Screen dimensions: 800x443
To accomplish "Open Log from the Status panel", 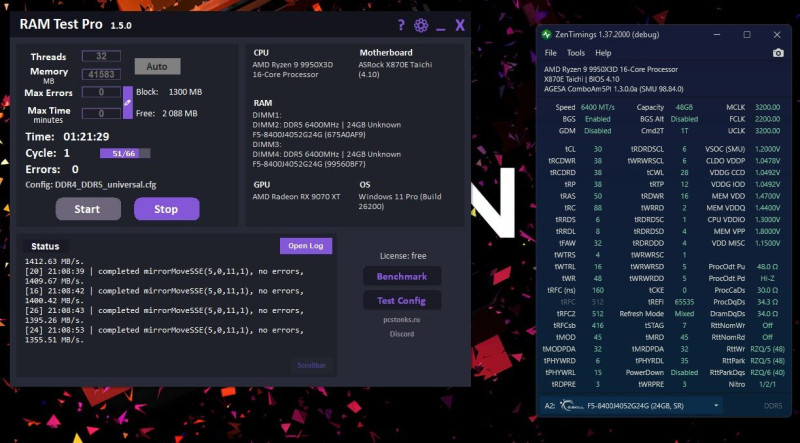I will coord(306,245).
